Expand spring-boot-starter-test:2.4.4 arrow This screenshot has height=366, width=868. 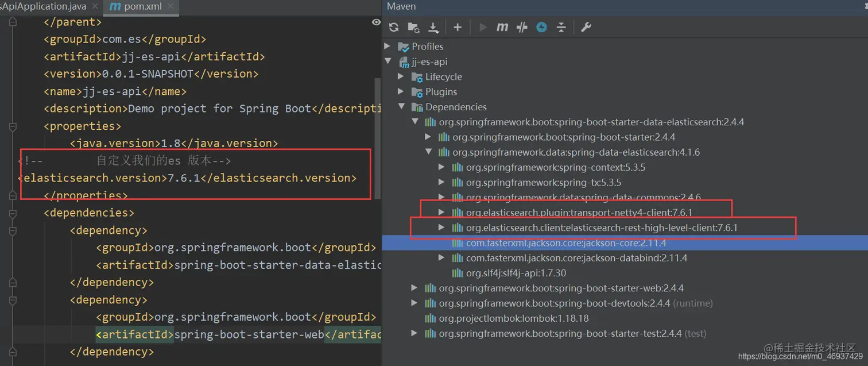tap(414, 333)
